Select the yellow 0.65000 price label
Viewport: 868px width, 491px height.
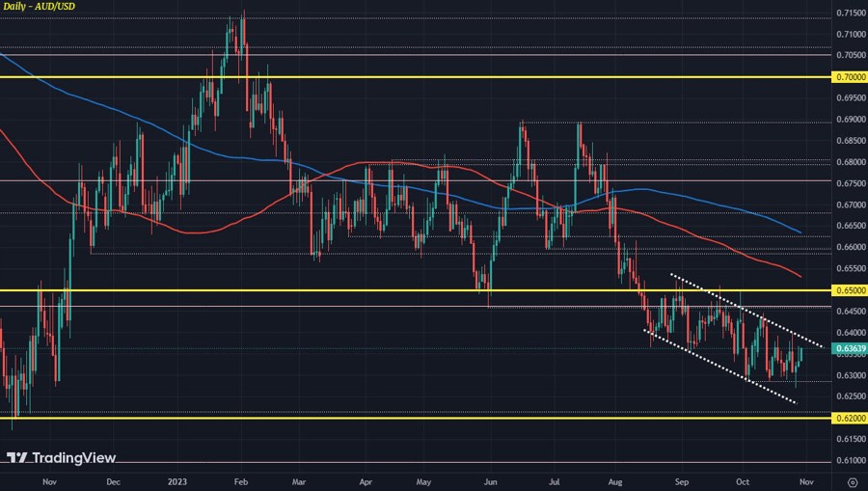pyautogui.click(x=850, y=290)
